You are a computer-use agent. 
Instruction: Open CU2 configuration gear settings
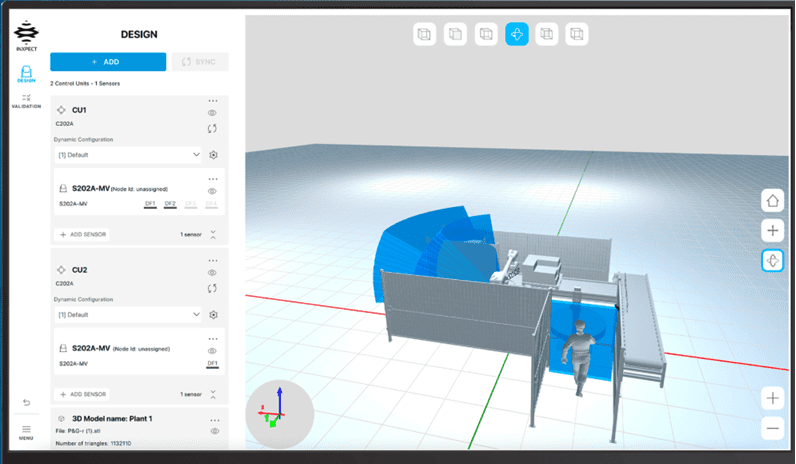click(x=214, y=315)
